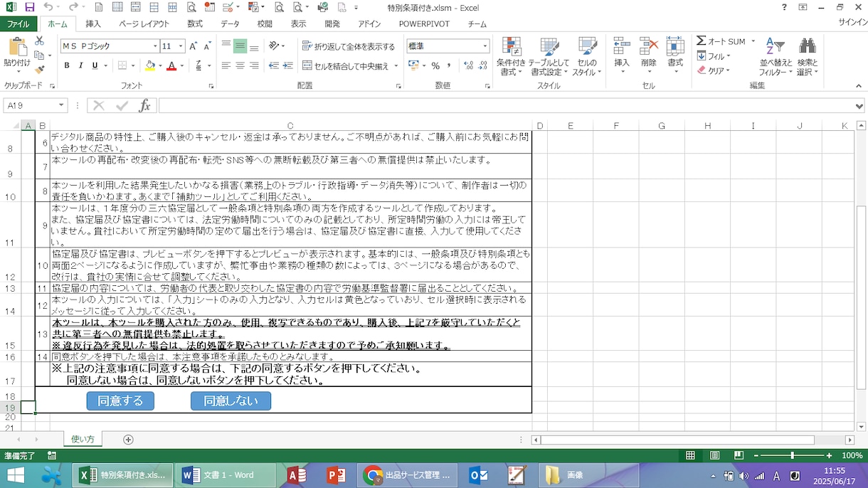
Task: Switch to Page Layout (ページ レイアウト) tab
Action: (144, 23)
